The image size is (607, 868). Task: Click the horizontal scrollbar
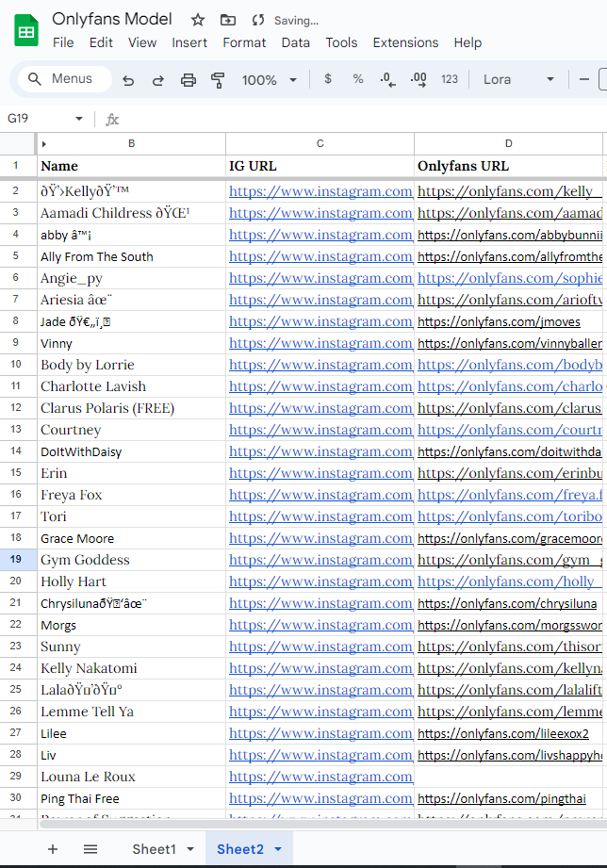tap(321, 825)
